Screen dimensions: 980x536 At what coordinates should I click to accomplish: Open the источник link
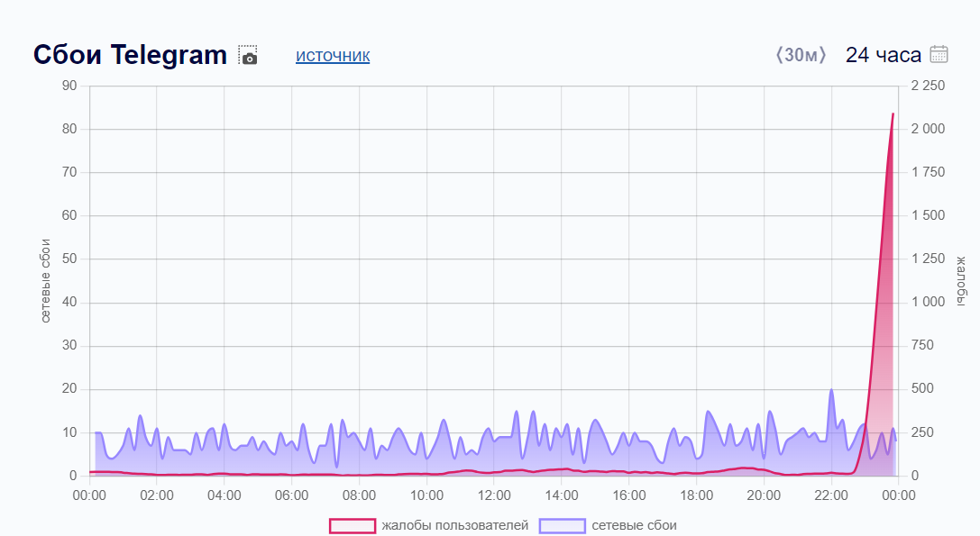coord(332,56)
